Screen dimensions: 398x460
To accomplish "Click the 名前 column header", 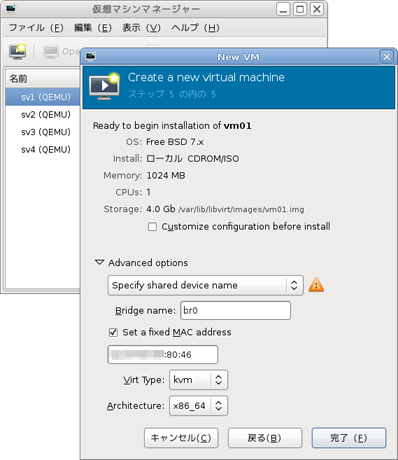I will (x=43, y=79).
